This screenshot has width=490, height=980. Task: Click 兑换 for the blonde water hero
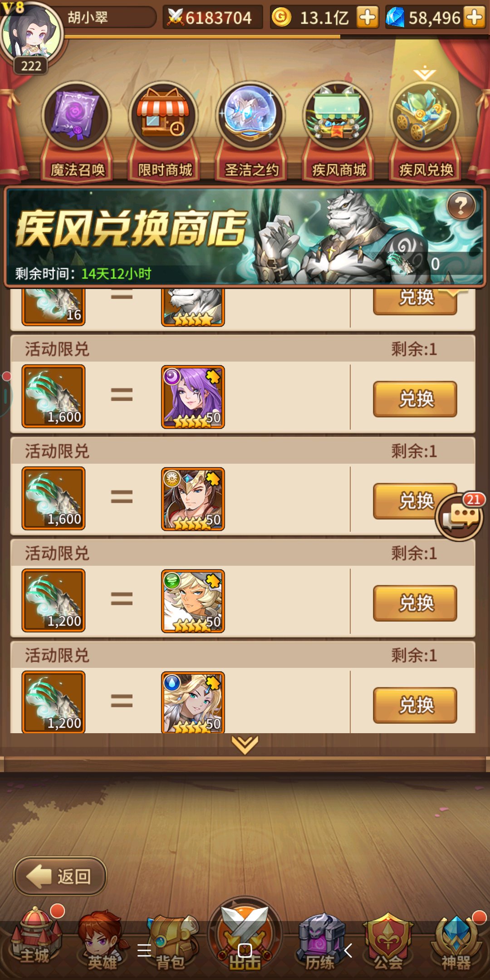[x=415, y=705]
